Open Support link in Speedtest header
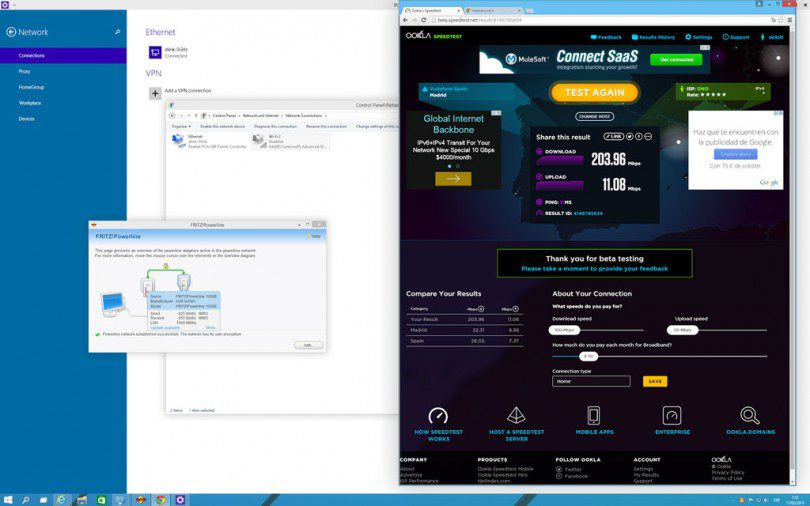Screen dimensions: 810x506 736,37
